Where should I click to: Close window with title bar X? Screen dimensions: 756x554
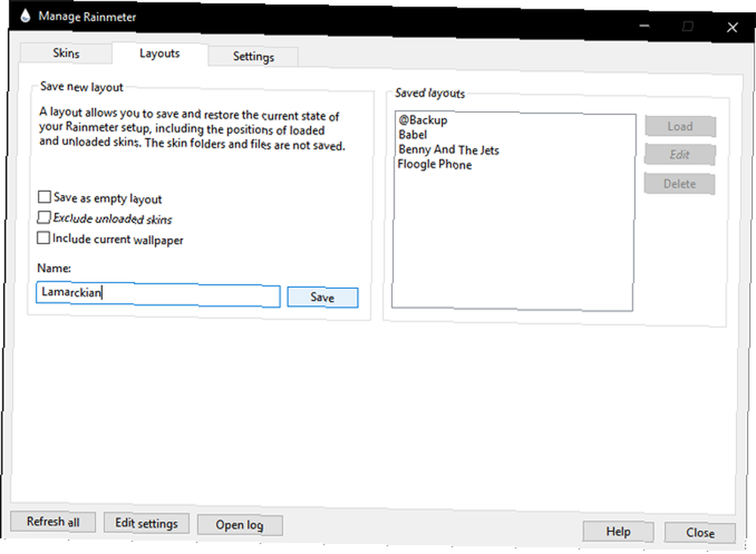click(x=733, y=27)
